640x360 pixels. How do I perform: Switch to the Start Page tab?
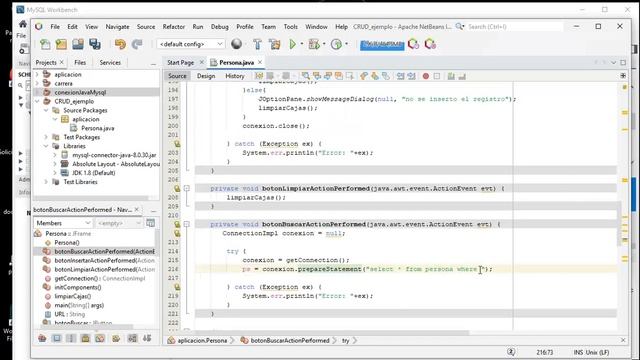pyautogui.click(x=180, y=62)
